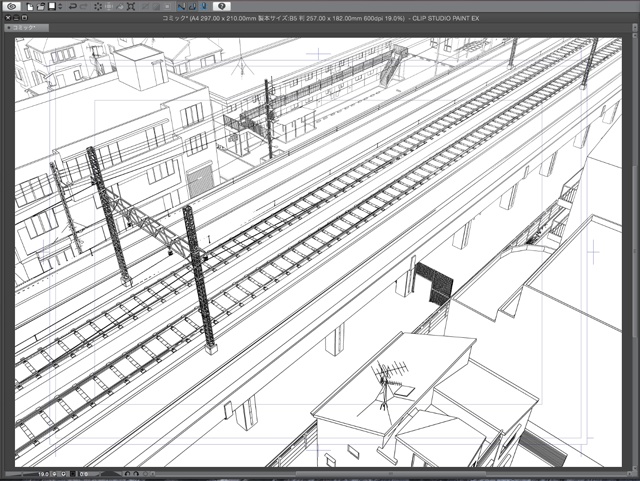This screenshot has width=640, height=481.
Task: Click the horizontal scrollbar below the canvas
Action: coord(391,474)
